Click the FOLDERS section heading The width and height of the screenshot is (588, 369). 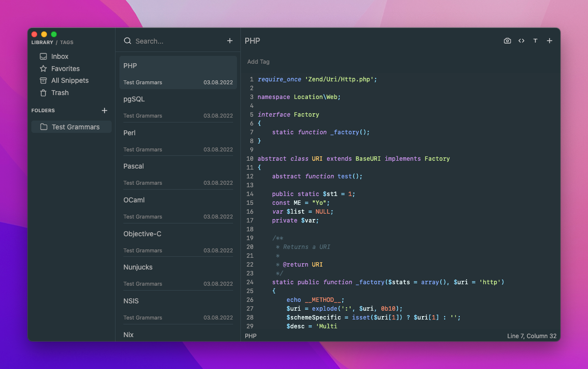43,111
